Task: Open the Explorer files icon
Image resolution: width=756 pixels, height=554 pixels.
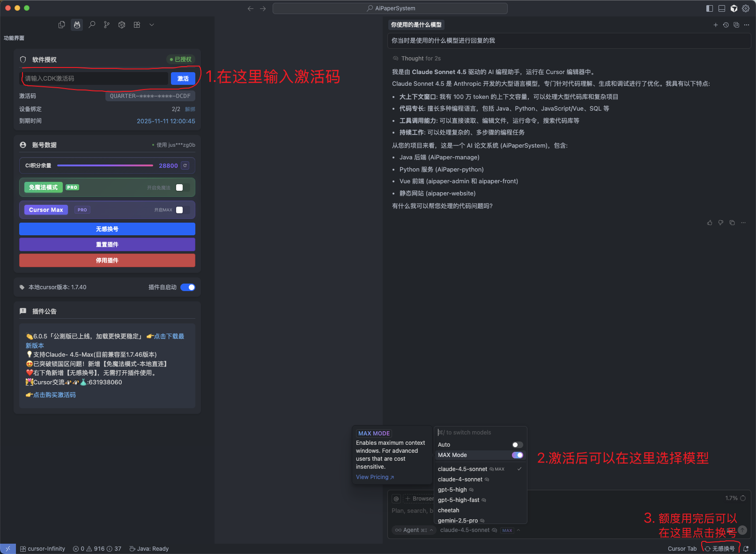Action: 62,25
